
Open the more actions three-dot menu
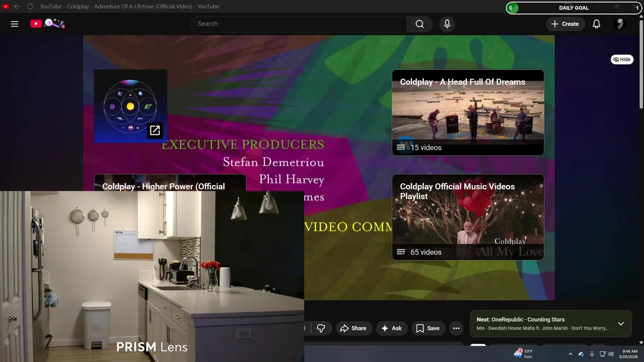[456, 328]
